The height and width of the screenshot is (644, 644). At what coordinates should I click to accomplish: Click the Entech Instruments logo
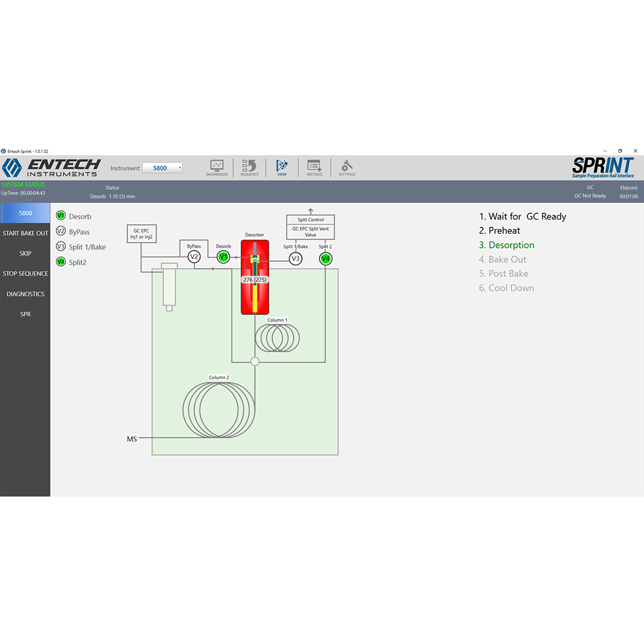tap(52, 167)
